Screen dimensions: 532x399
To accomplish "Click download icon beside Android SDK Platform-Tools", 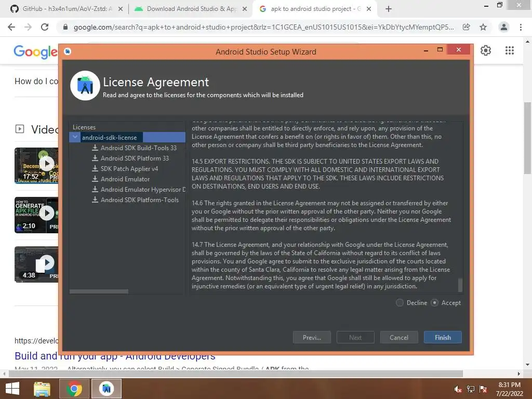I will pyautogui.click(x=95, y=199).
